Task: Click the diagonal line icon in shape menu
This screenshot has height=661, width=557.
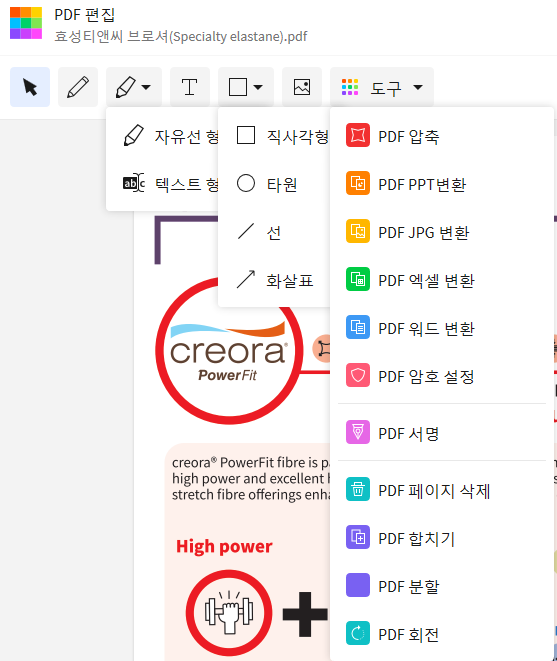Action: click(x=246, y=231)
